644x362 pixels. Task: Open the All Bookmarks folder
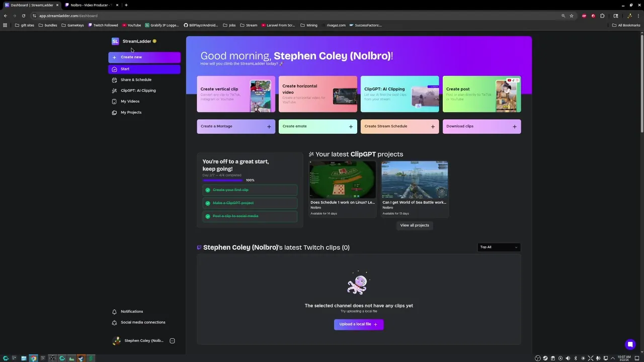(x=626, y=25)
